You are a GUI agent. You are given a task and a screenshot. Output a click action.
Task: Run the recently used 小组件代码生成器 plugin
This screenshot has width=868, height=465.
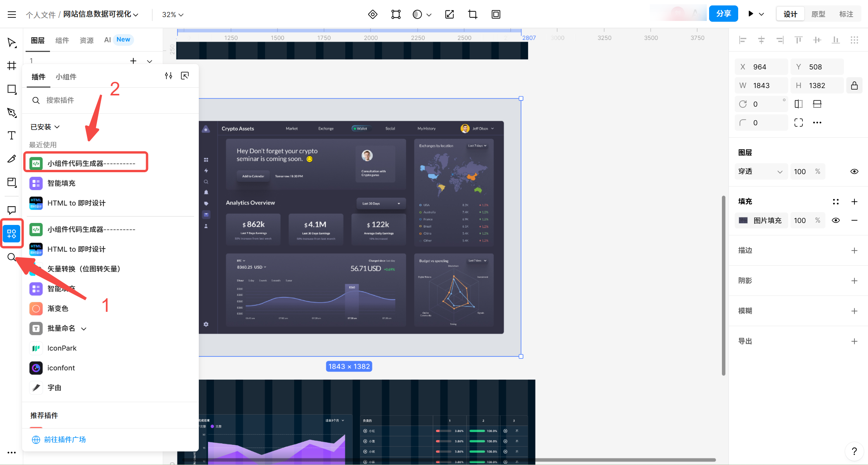coord(86,163)
